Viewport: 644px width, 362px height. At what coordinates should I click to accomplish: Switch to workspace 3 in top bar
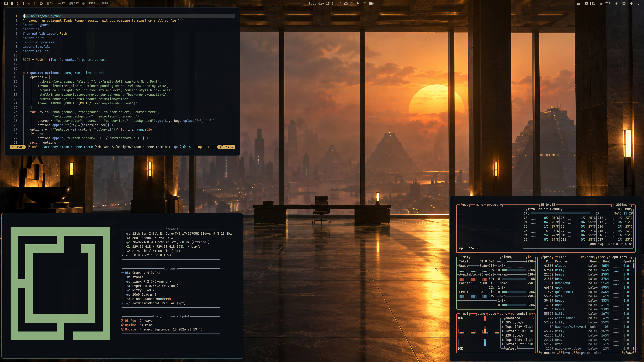click(x=23, y=4)
